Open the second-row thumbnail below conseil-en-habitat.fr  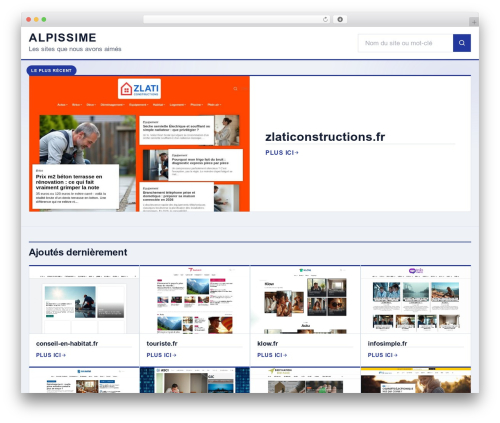tap(84, 380)
